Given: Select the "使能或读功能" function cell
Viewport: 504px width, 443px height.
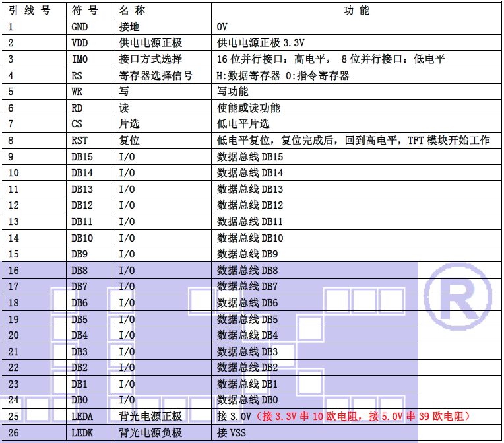Looking at the screenshot, I should [x=249, y=108].
